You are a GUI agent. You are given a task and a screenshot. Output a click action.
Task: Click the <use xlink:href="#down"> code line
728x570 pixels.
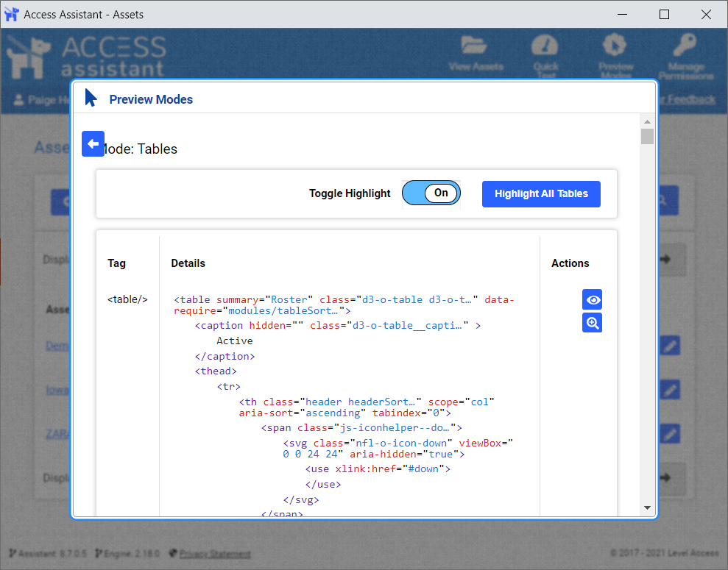point(378,469)
